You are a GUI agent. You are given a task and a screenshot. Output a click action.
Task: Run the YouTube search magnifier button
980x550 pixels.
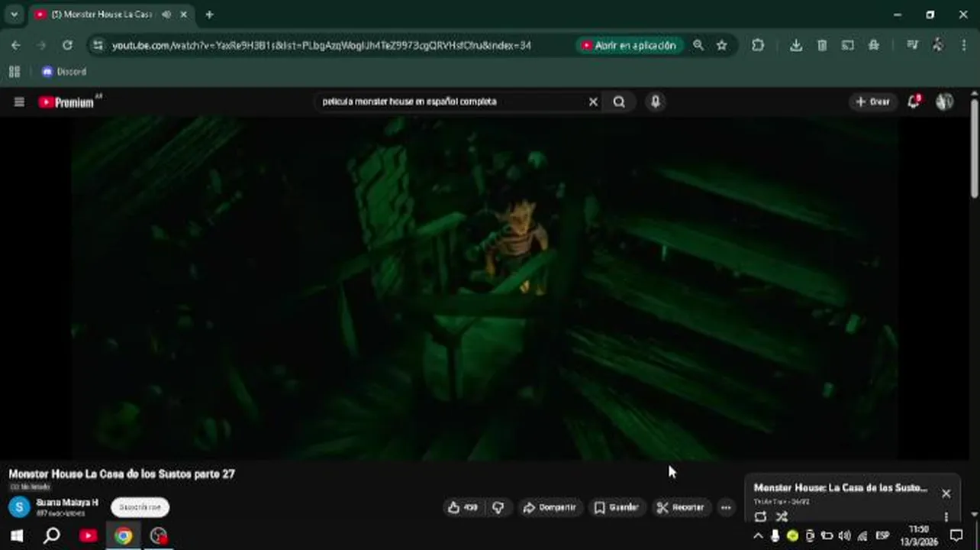[x=619, y=102]
